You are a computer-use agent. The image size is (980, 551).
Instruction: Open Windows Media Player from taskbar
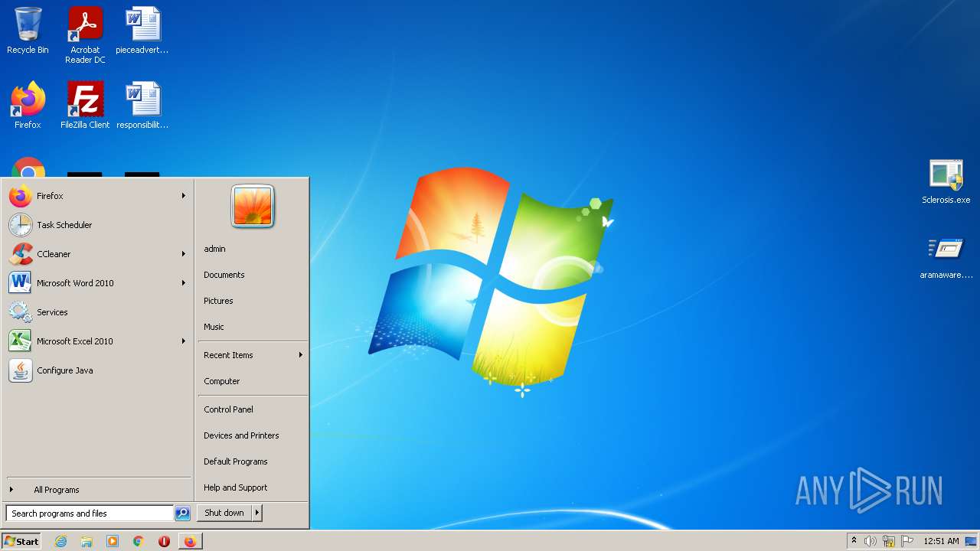point(113,541)
